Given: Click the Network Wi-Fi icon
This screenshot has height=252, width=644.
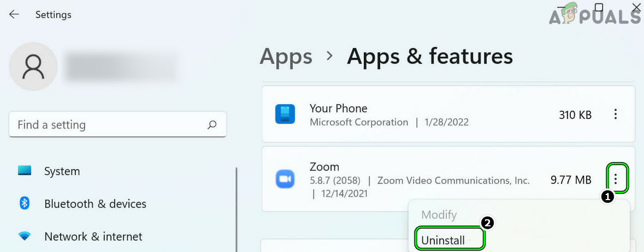Looking at the screenshot, I should pyautogui.click(x=25, y=236).
